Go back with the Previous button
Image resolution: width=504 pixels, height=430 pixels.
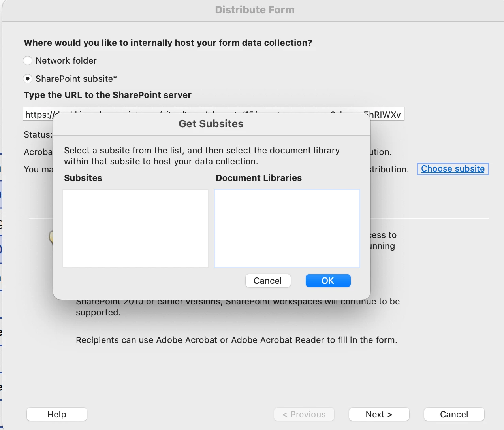pyautogui.click(x=304, y=414)
